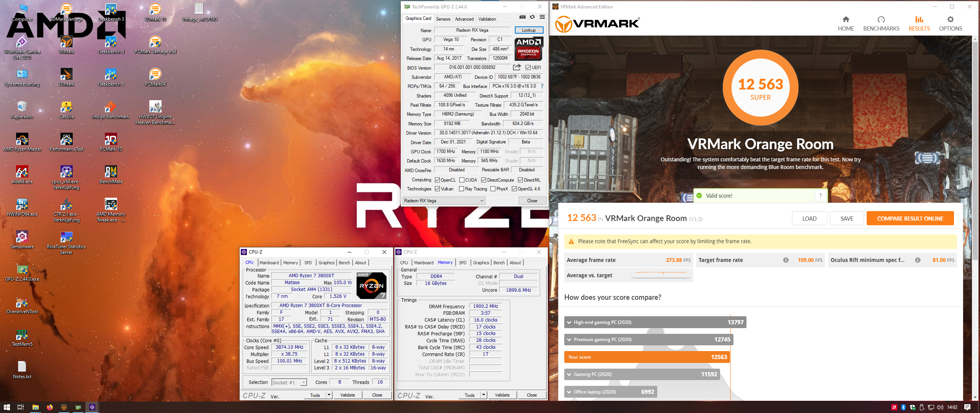This screenshot has width=980, height=413.
Task: Open Socket #1 selection dropdown in CPU-Z
Action: pyautogui.click(x=289, y=382)
